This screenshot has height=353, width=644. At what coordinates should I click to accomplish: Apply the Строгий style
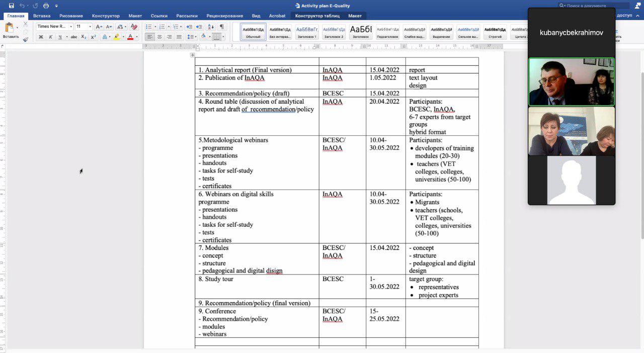click(495, 32)
